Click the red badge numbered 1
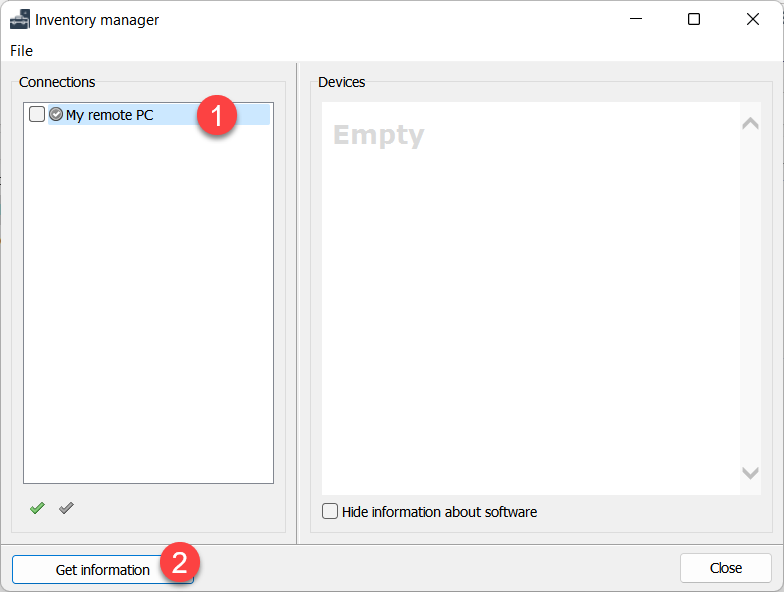 pyautogui.click(x=215, y=114)
